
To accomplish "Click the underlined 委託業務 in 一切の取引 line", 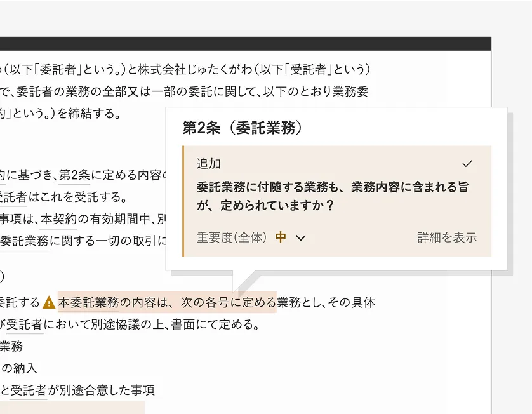I will pos(24,241).
